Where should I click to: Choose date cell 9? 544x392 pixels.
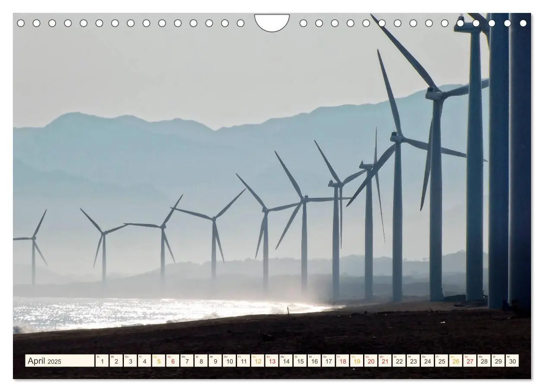coord(215,361)
